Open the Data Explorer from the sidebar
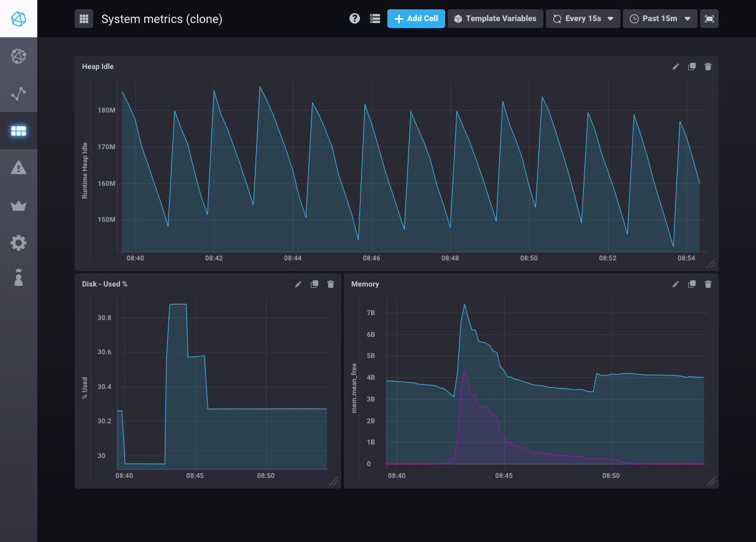Image resolution: width=756 pixels, height=542 pixels. tap(19, 93)
